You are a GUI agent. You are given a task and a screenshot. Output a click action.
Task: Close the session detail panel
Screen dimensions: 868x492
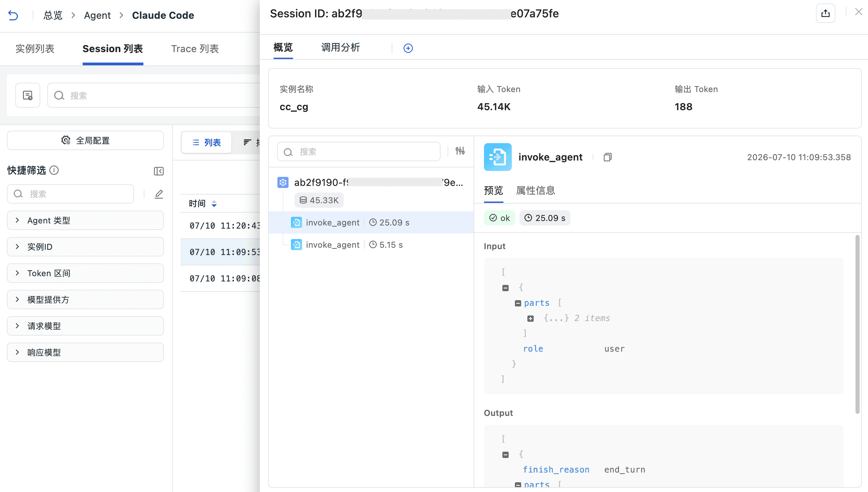tap(859, 12)
